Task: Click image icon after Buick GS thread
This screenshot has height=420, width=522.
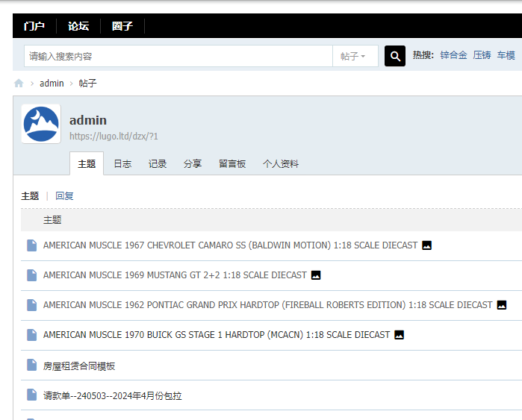Action: pyautogui.click(x=400, y=335)
